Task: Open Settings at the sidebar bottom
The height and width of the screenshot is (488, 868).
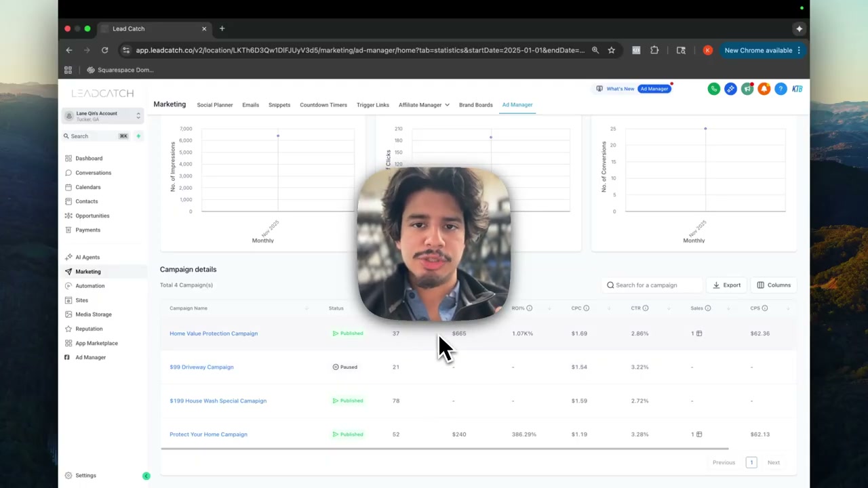Action: click(85, 476)
